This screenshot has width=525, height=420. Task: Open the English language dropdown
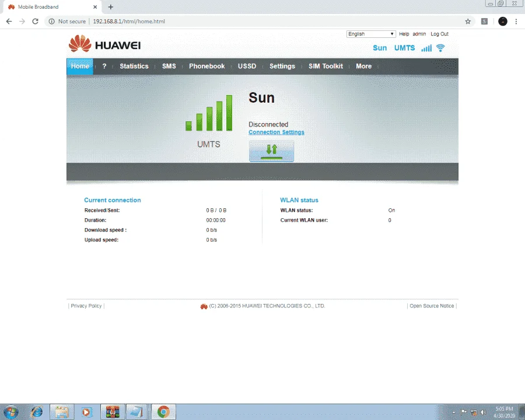(x=371, y=34)
